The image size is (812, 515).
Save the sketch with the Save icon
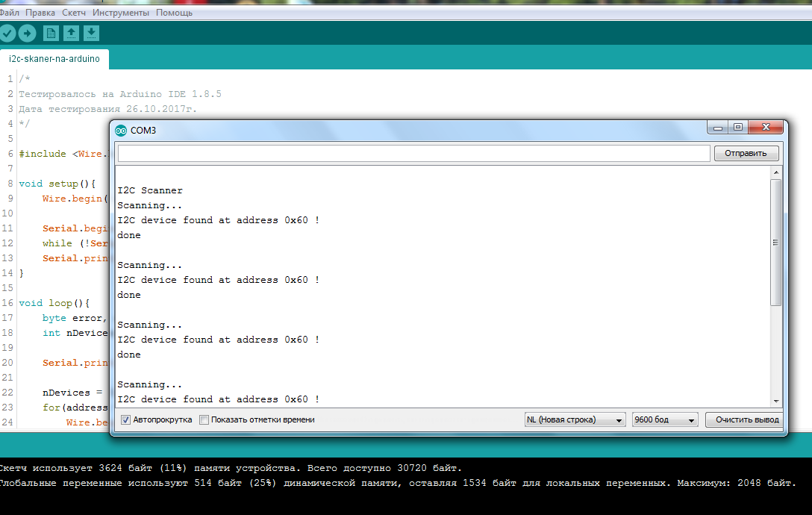[91, 33]
